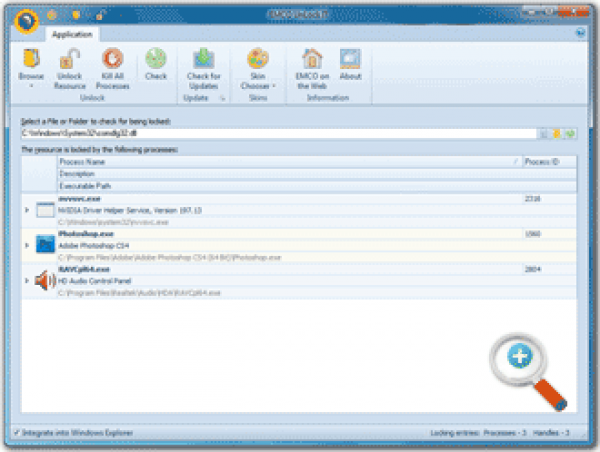
Task: Click the Handles count in status bar
Action: tap(551, 433)
